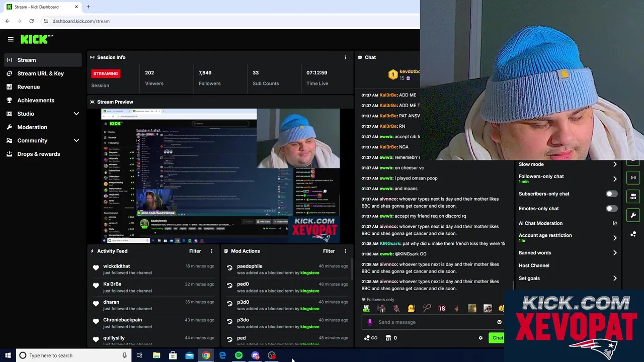Click the STREAMING status badge
This screenshot has height=362, width=644.
[x=105, y=73]
